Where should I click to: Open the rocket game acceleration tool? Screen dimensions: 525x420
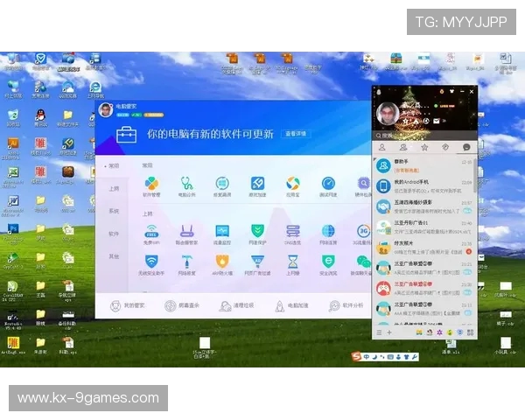(x=257, y=184)
